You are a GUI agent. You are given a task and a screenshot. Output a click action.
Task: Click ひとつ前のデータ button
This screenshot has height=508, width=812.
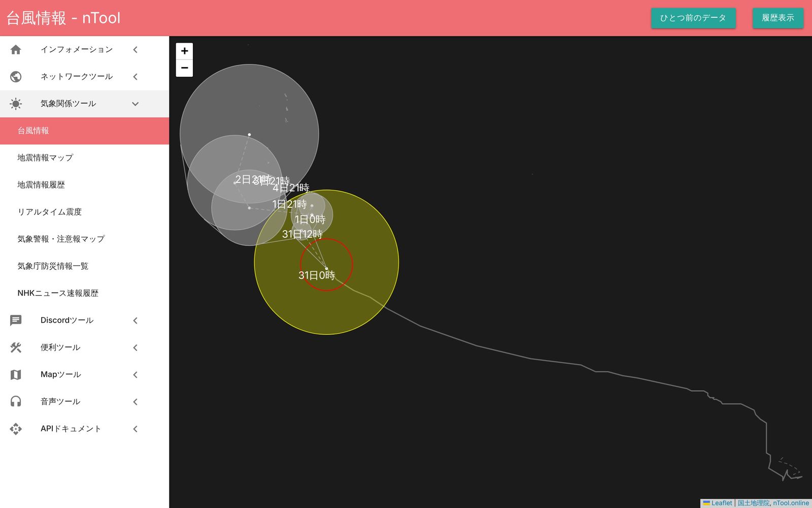693,18
